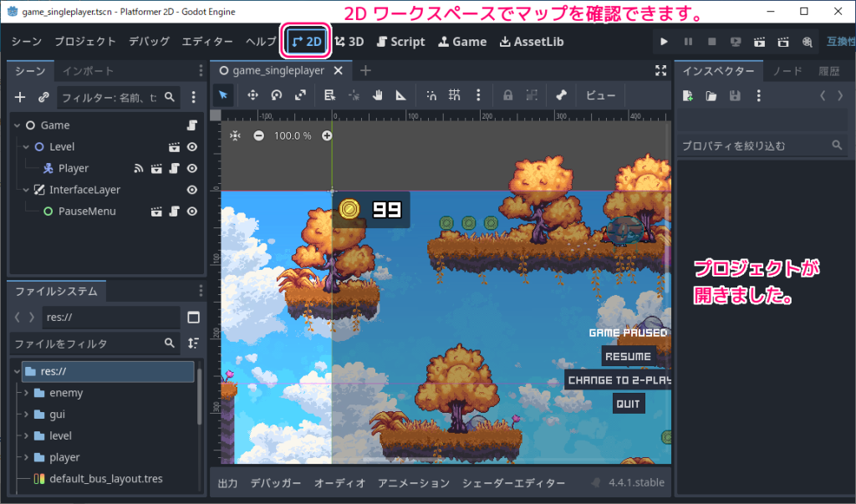Select the Select Mode arrow tool
Image resolution: width=856 pixels, height=504 pixels.
pyautogui.click(x=222, y=95)
